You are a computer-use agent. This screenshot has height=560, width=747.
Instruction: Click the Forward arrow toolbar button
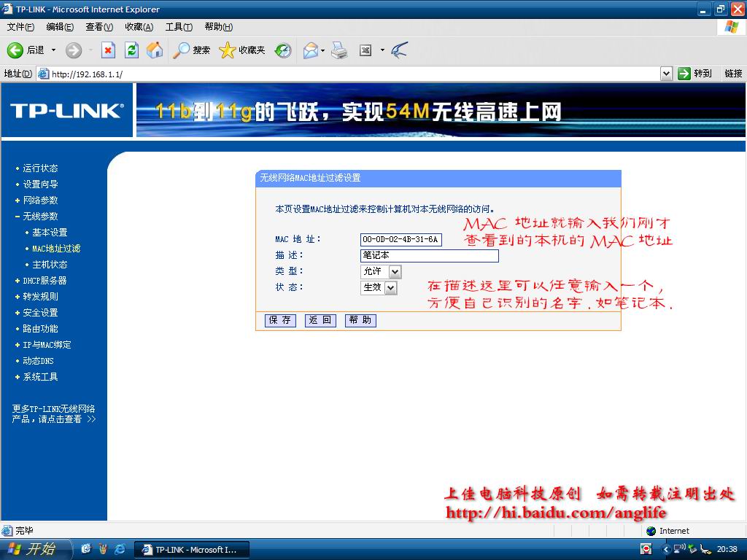click(74, 50)
